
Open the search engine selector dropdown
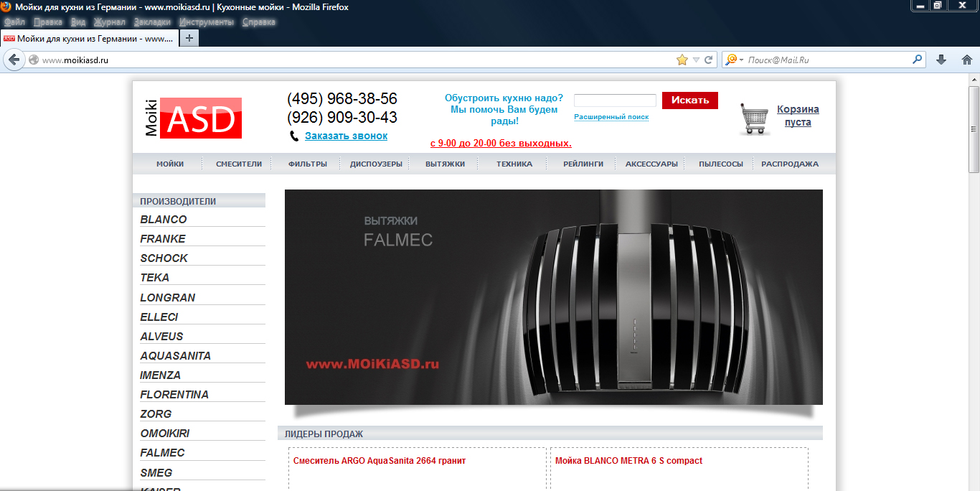(x=734, y=60)
